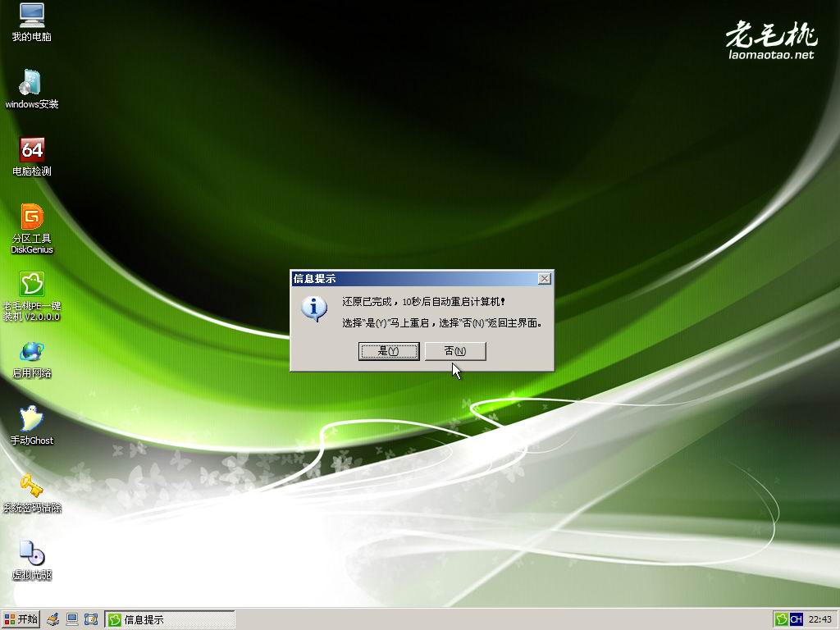
Task: Click the 是(Y) button to restart now
Action: (389, 351)
